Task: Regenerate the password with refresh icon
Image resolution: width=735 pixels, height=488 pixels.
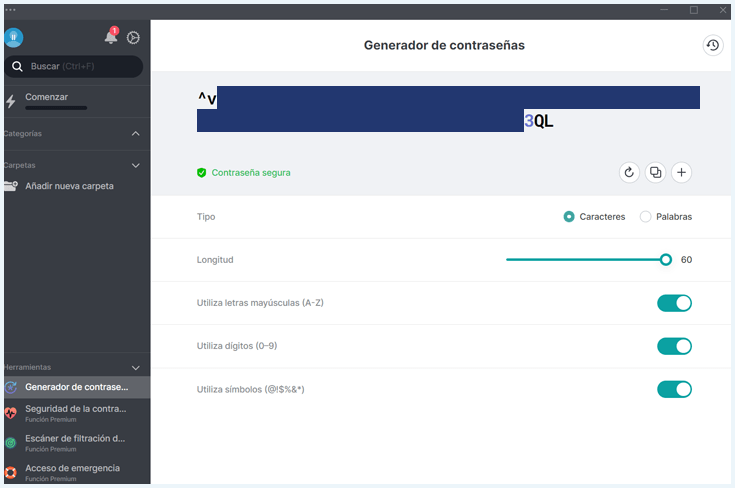Action: click(629, 173)
